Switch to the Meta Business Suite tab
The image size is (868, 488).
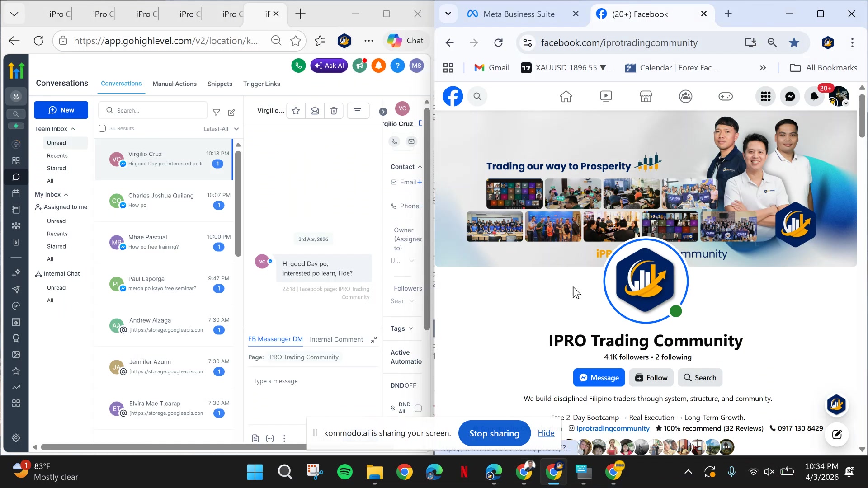click(x=519, y=14)
